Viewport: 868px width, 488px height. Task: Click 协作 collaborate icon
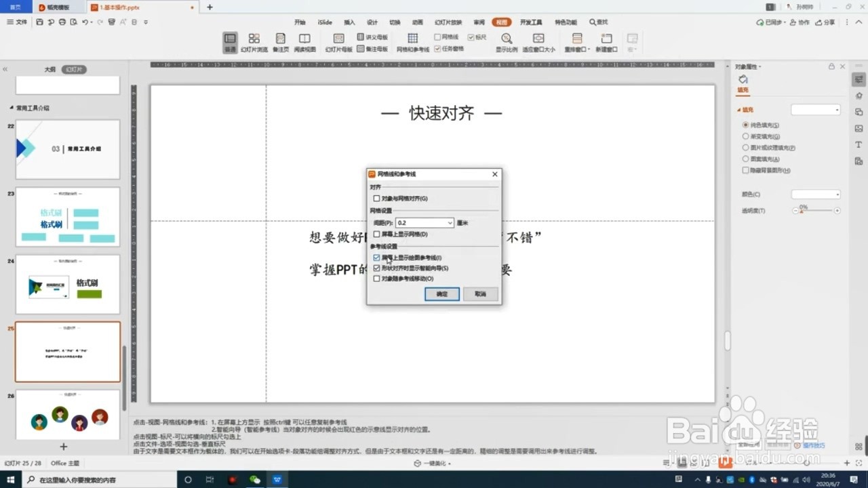click(800, 22)
